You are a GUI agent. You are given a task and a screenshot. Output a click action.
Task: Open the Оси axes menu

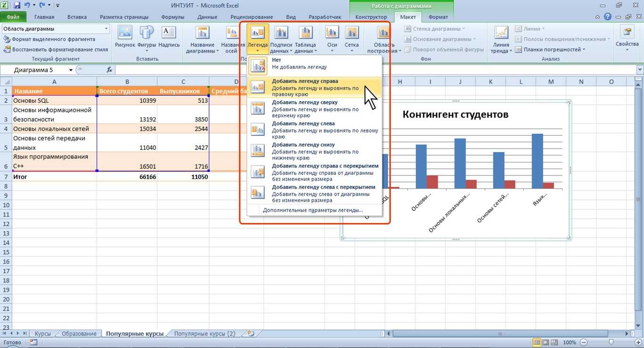(x=332, y=40)
